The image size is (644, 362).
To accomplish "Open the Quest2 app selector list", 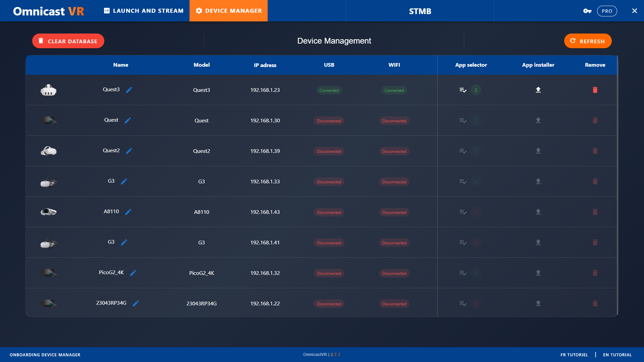I will (463, 151).
